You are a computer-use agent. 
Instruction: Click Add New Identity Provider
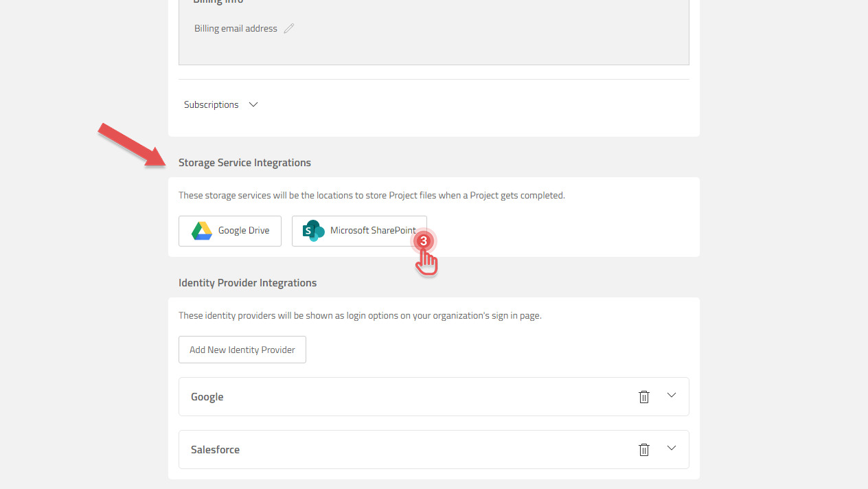point(242,350)
